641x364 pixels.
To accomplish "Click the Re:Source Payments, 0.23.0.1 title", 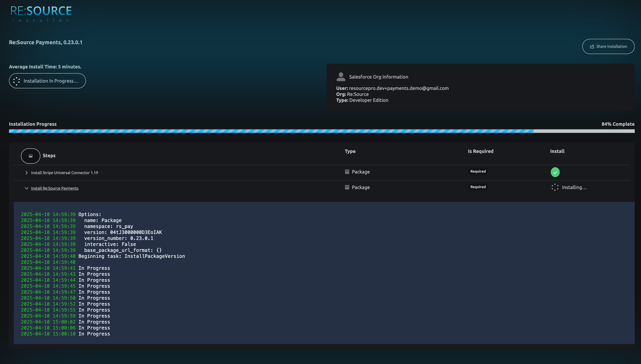I will click(x=46, y=42).
